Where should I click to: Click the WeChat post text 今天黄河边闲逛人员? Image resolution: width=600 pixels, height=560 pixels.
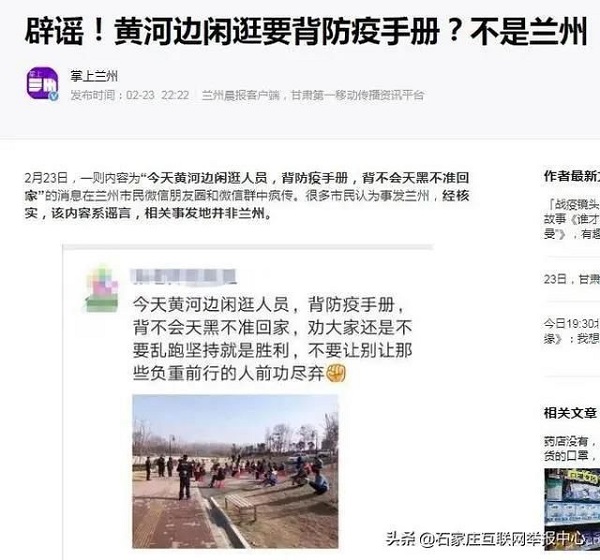coord(210,305)
